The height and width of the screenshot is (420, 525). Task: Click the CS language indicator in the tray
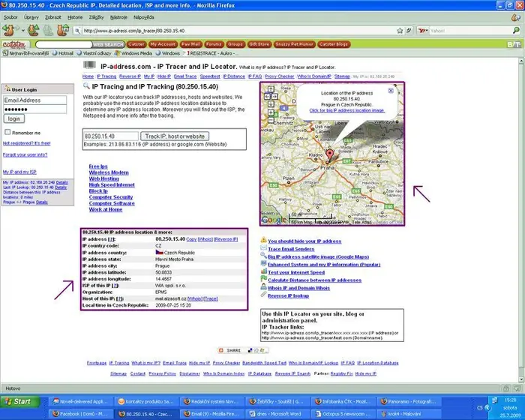(480, 407)
